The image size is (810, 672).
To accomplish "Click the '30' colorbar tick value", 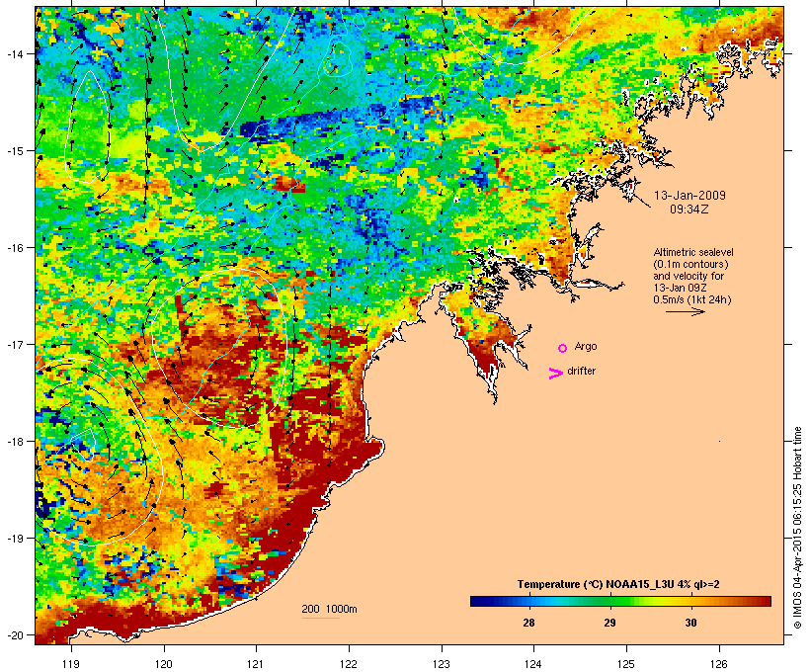I will coord(690,623).
